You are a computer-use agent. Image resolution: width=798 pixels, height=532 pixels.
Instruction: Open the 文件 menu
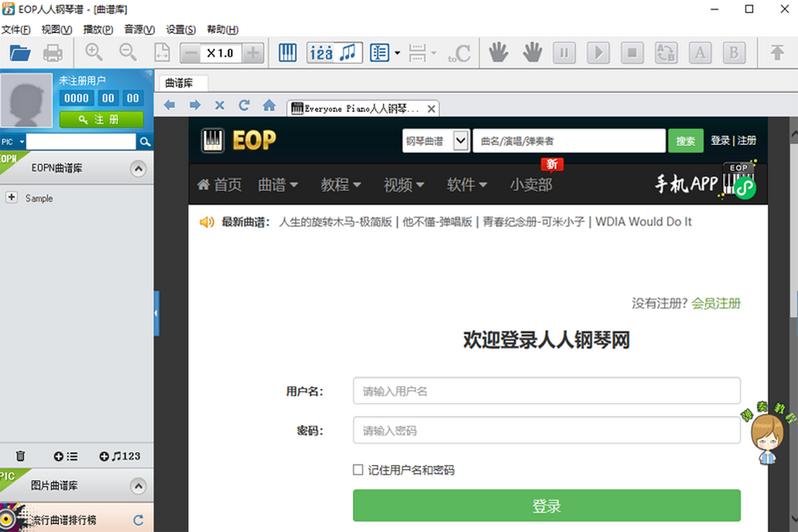coord(16,29)
